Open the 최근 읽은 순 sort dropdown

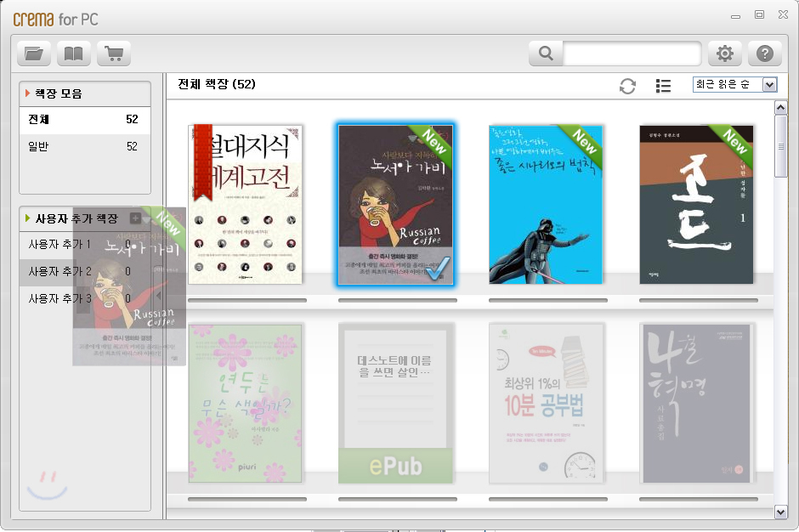[734, 85]
